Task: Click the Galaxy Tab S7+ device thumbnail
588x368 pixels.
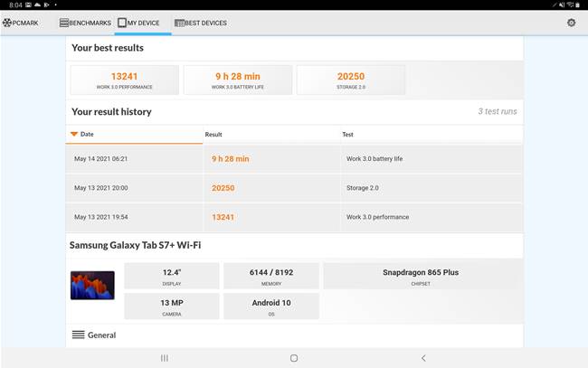Action: pyautogui.click(x=92, y=286)
